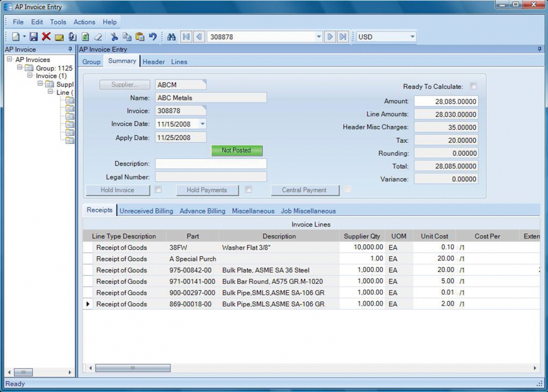Cut selection with the scissors icon
The height and width of the screenshot is (392, 548).
pos(114,37)
